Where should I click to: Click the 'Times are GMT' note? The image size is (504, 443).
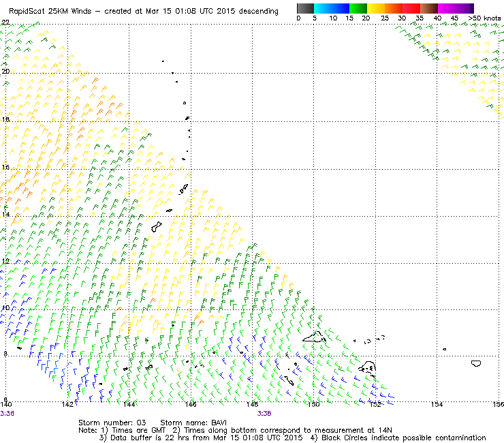point(133,431)
